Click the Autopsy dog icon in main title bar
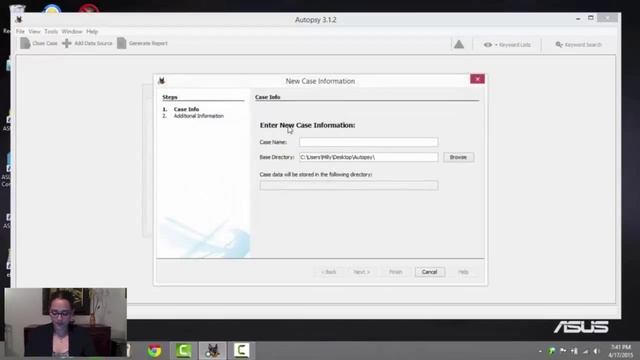Viewport: 640px width, 360px height. click(19, 19)
